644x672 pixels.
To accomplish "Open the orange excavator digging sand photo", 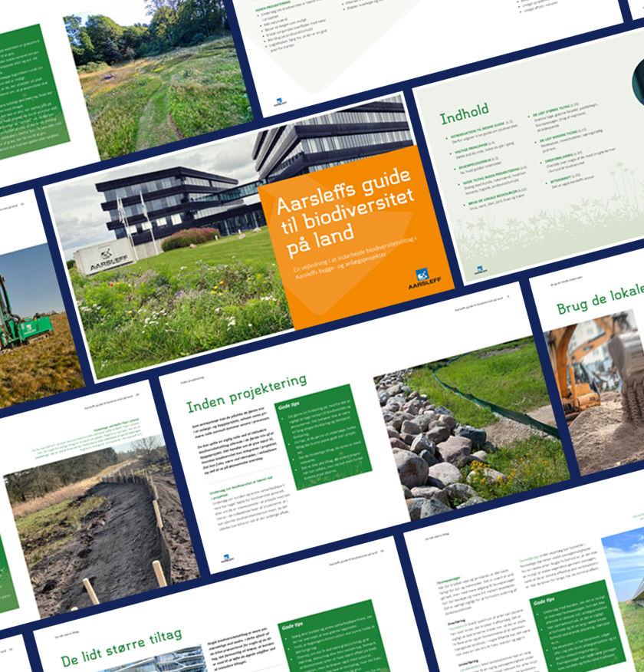I will (595, 392).
